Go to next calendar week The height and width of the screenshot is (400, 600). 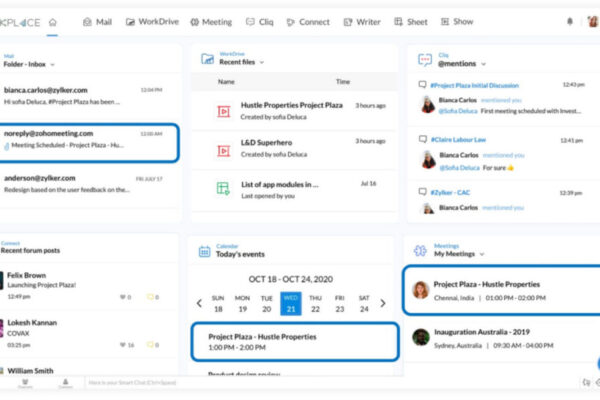(x=383, y=304)
